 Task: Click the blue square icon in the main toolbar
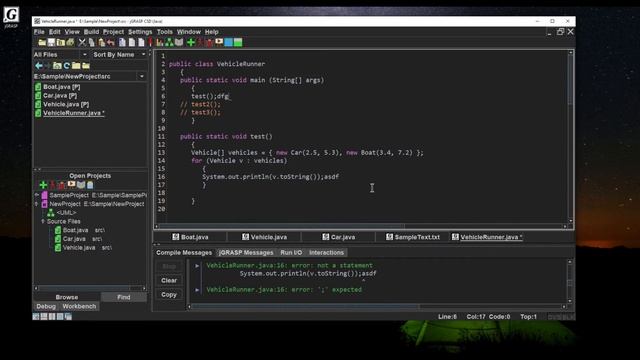coord(228,42)
